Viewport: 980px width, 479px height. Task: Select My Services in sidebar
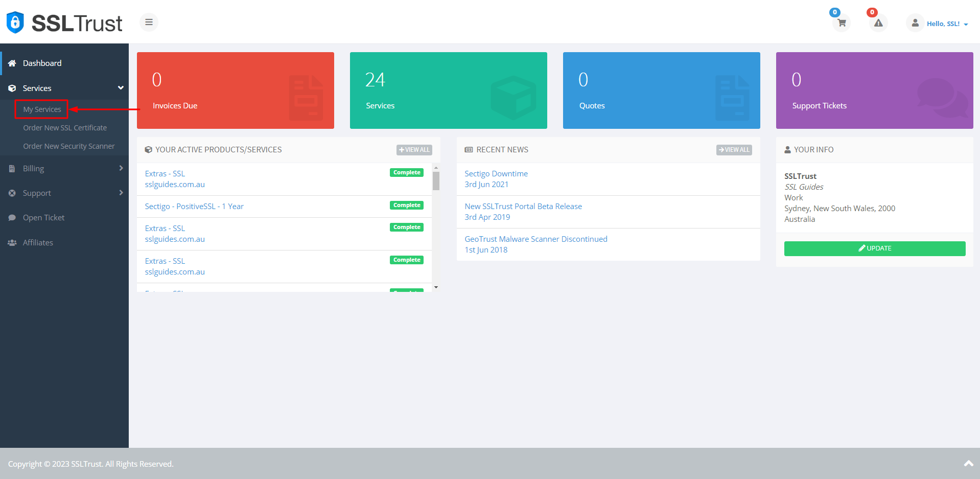tap(41, 109)
